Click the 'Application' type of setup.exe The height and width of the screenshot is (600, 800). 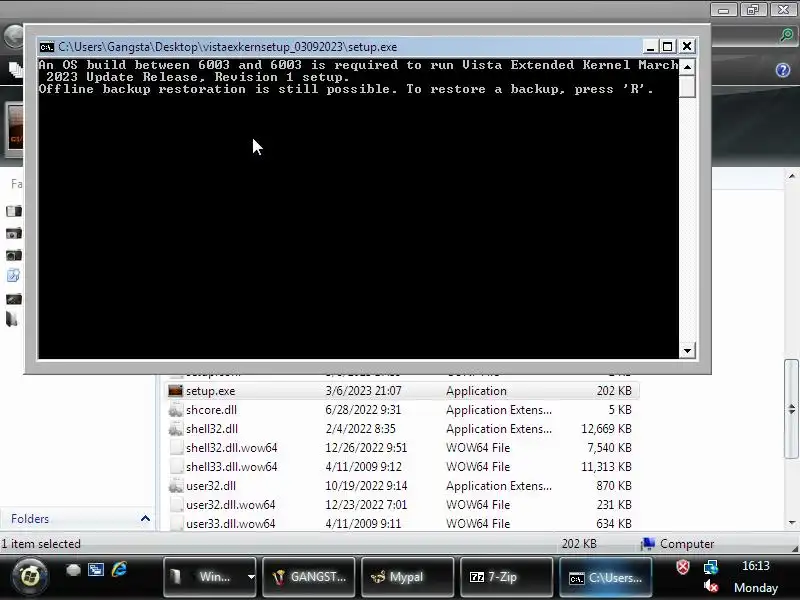477,391
